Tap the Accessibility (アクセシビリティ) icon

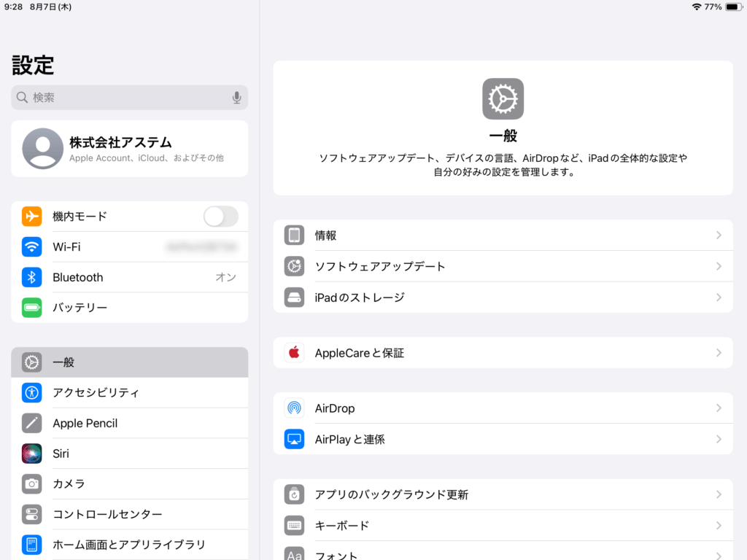point(32,393)
